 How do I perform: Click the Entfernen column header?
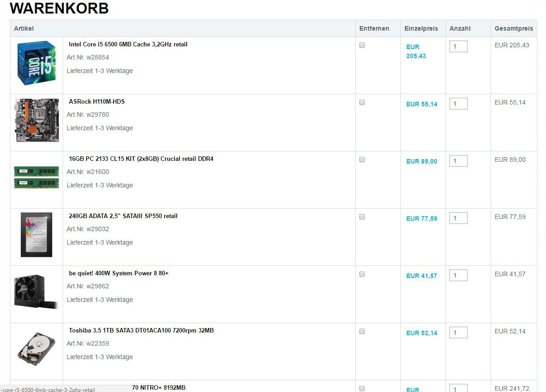click(x=374, y=28)
